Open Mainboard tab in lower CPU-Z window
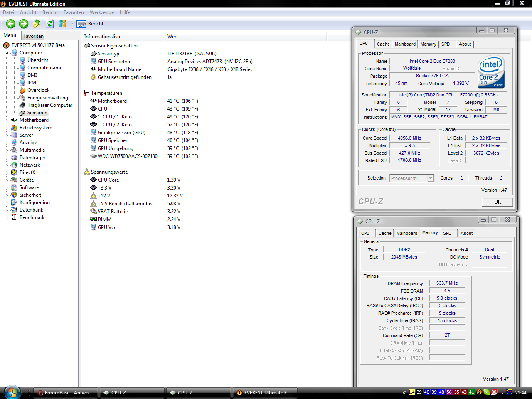This screenshot has width=532, height=399. point(407,233)
